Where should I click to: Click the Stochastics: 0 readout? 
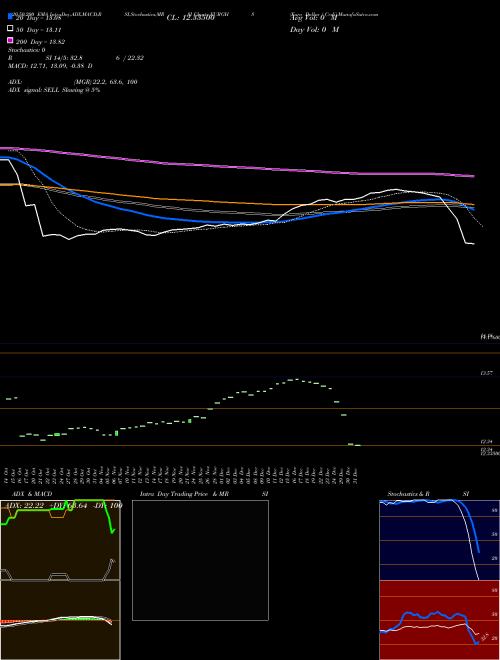coord(27,50)
